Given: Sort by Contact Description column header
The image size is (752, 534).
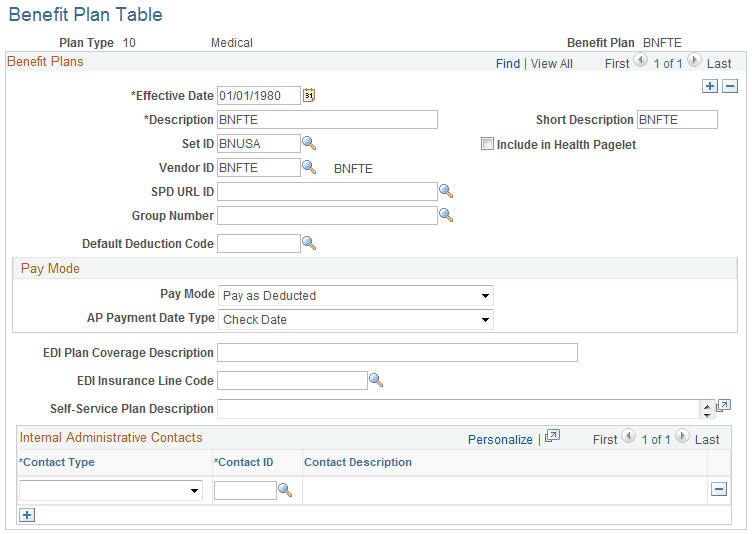Looking at the screenshot, I should tap(358, 462).
